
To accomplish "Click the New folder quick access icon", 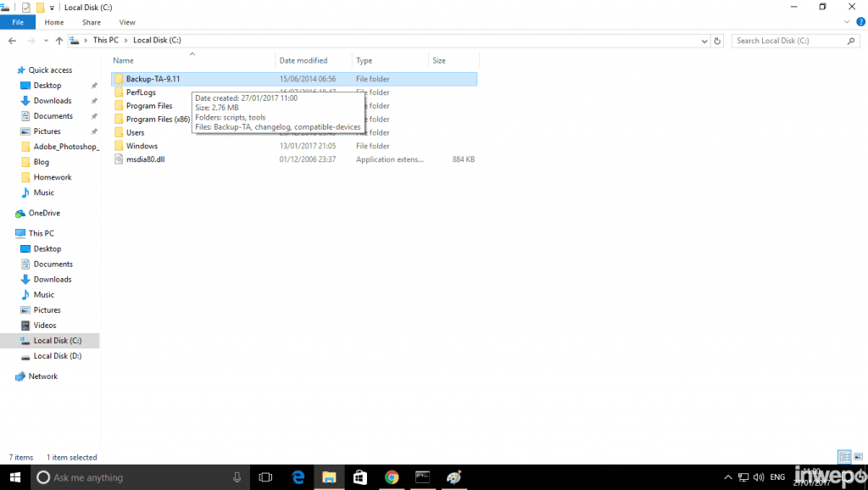I will [x=40, y=7].
